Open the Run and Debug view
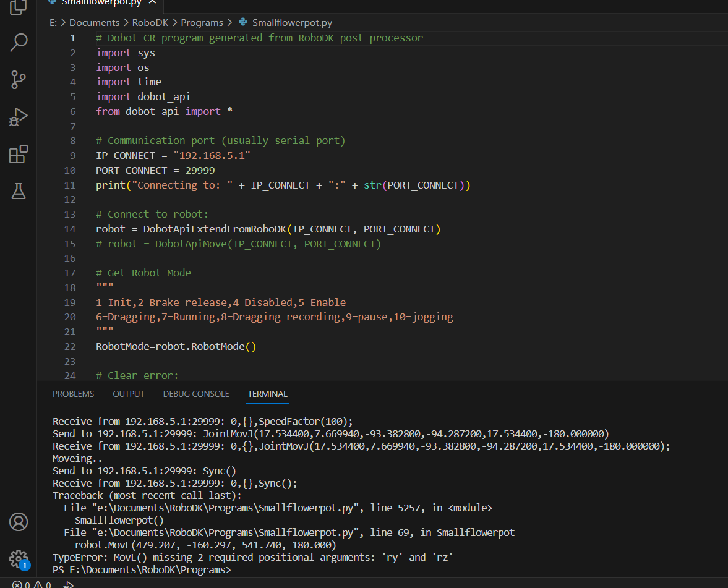This screenshot has width=728, height=588. (19, 117)
